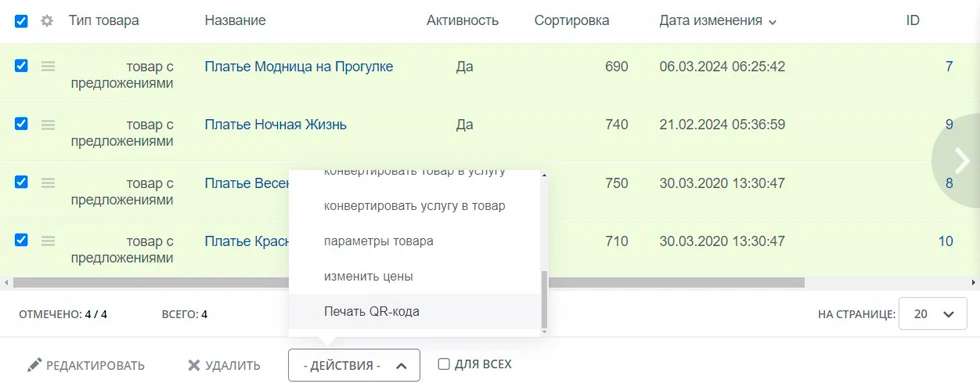Select изменить цены menu entry

(x=368, y=276)
